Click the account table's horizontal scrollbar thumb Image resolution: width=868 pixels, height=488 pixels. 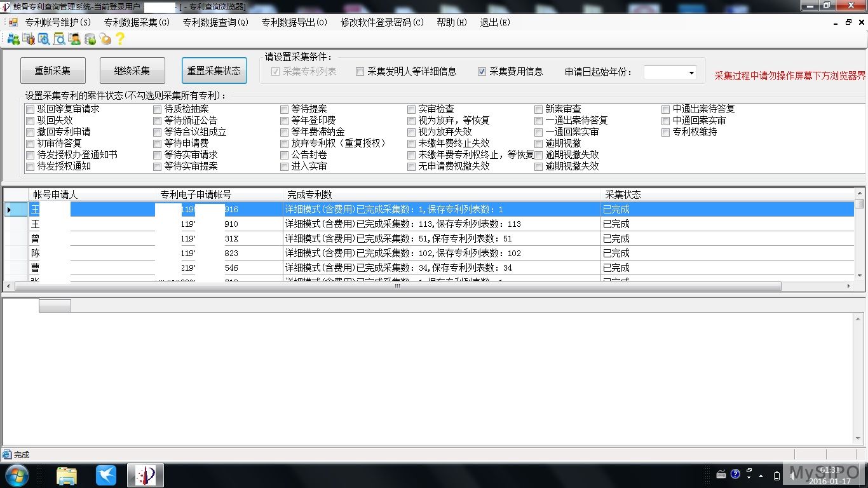point(397,286)
